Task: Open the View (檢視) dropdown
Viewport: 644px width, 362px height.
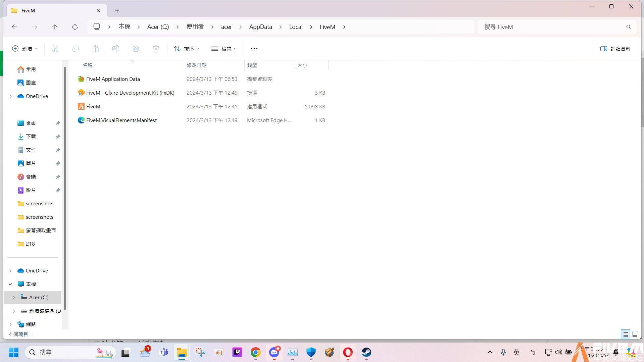Action: pos(224,49)
